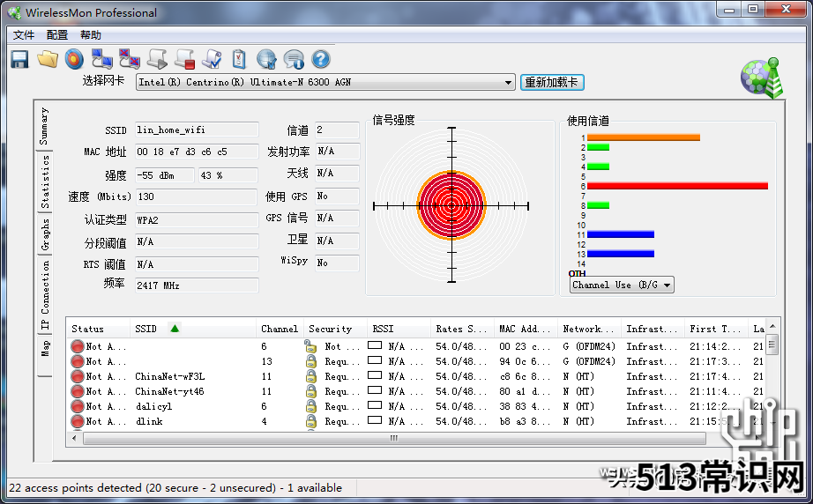Click the 频率 field 2417 MHz
The image size is (813, 504).
pyautogui.click(x=197, y=285)
